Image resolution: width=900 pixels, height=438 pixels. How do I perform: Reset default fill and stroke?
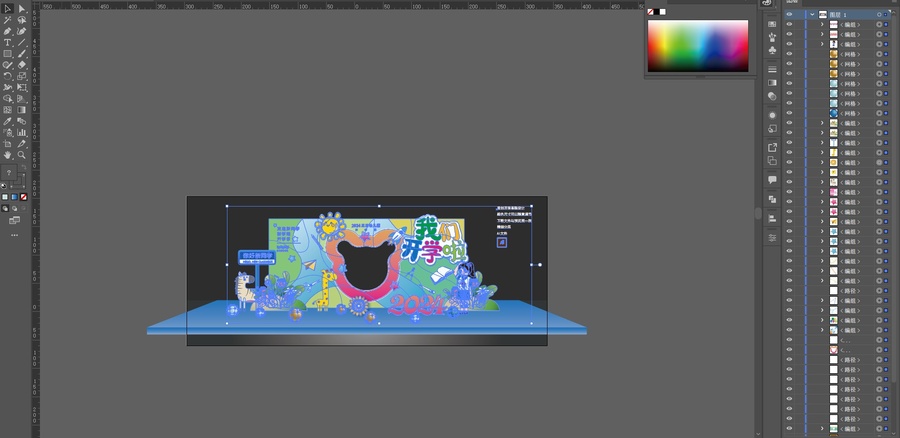(4, 186)
